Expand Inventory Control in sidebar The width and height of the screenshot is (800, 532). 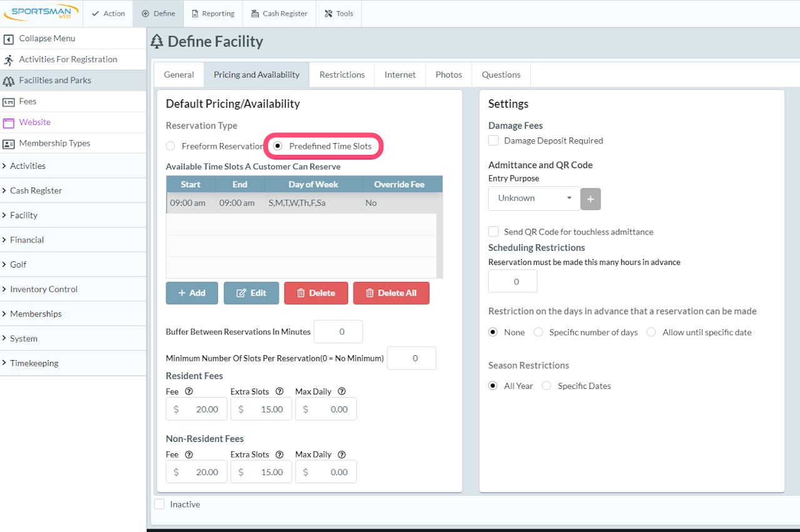(44, 289)
